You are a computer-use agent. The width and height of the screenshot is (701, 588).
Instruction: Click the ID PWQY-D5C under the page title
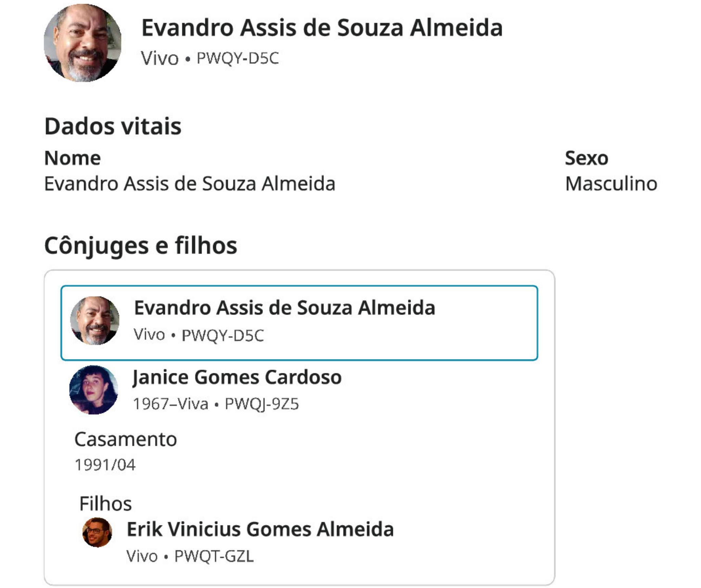pyautogui.click(x=238, y=58)
